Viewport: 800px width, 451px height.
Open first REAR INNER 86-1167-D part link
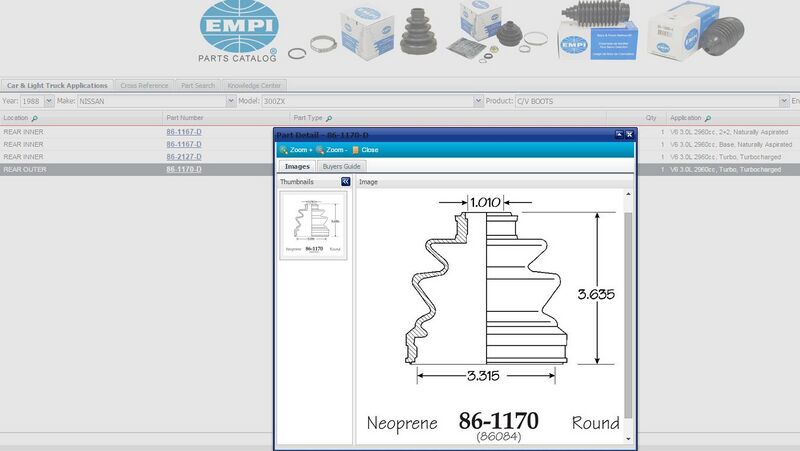point(184,132)
